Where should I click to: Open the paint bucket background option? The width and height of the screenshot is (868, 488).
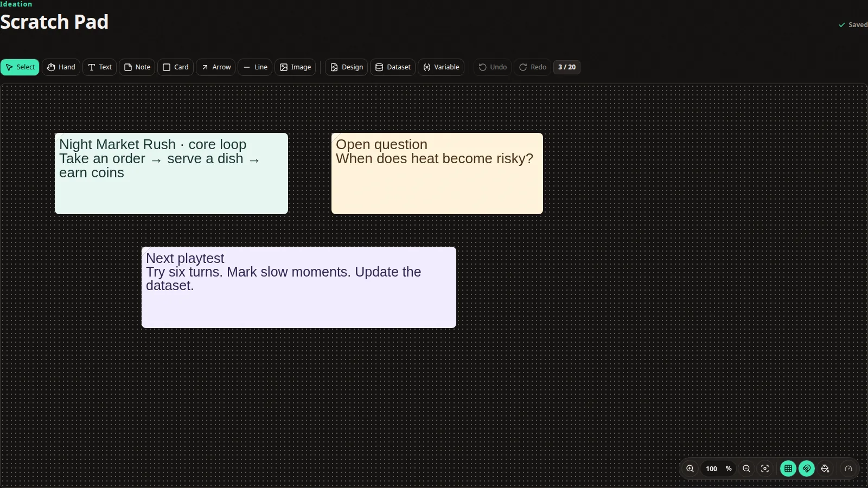(x=825, y=468)
